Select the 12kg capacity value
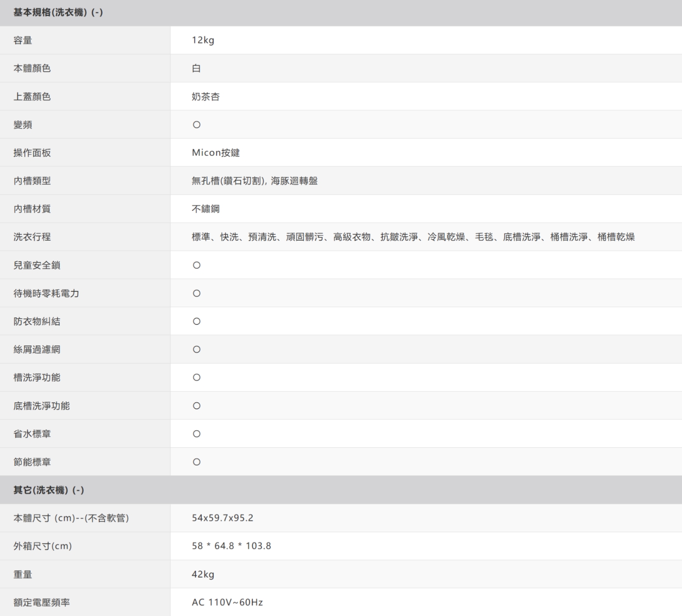The image size is (682, 616). 202,40
